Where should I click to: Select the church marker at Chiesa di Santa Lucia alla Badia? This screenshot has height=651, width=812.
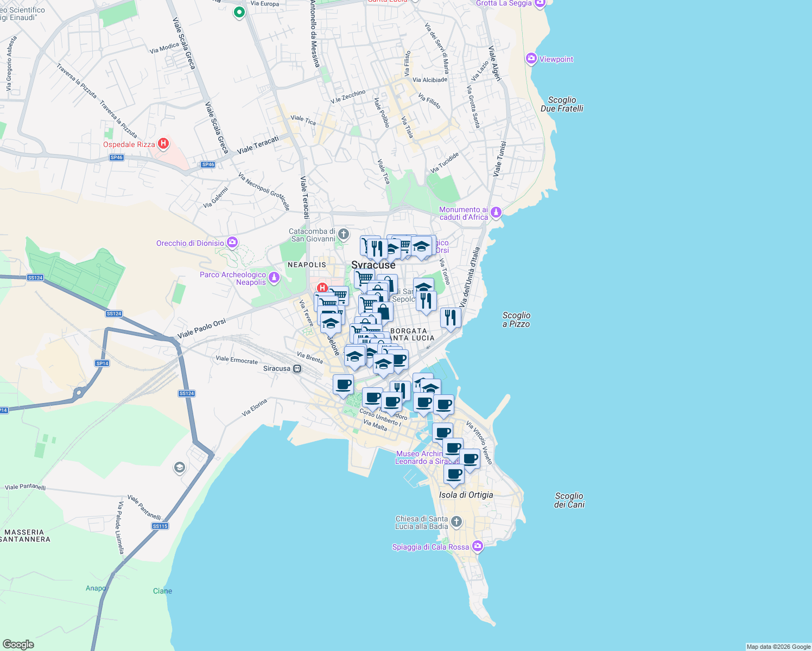455,522
